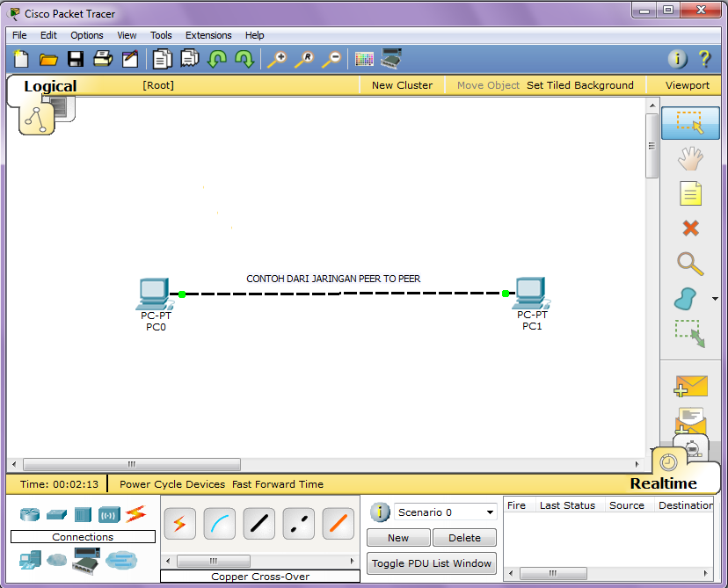
Task: Select the Delete tool on the right toolbar
Action: pyautogui.click(x=690, y=229)
